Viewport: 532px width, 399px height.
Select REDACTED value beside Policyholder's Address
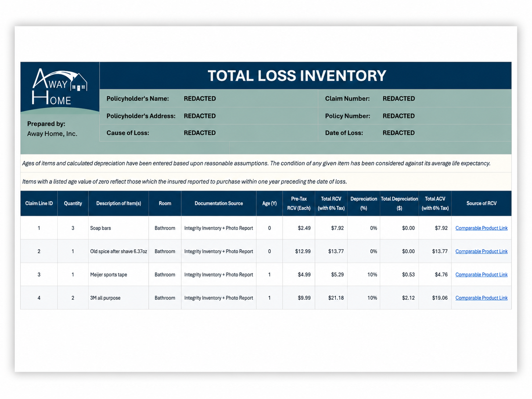pos(200,116)
